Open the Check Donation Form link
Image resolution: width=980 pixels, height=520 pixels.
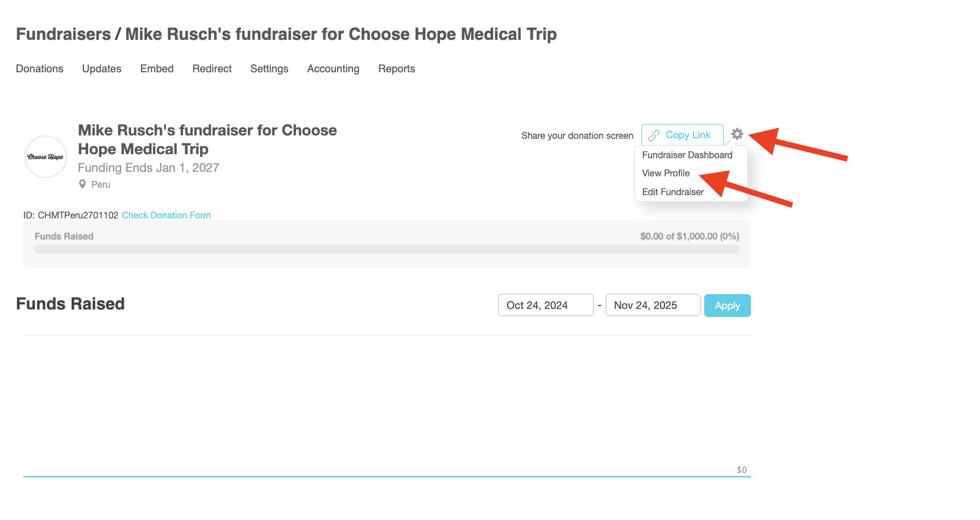point(166,215)
